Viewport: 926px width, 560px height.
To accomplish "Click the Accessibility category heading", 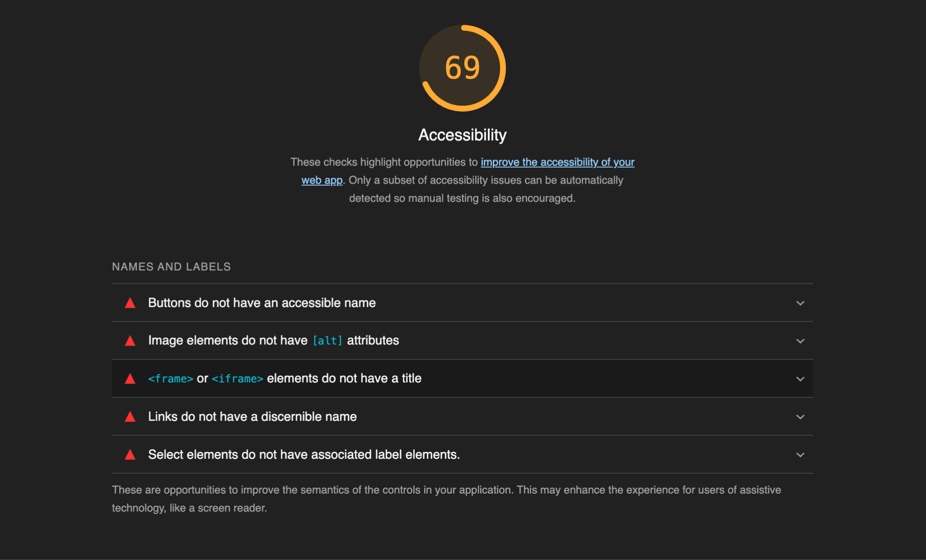I will (462, 135).
